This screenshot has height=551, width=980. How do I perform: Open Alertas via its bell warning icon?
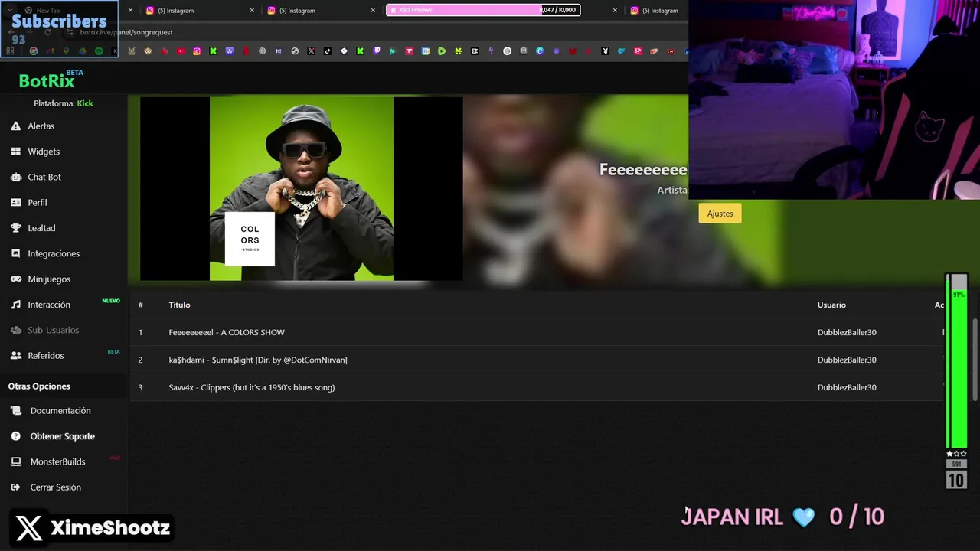[15, 126]
